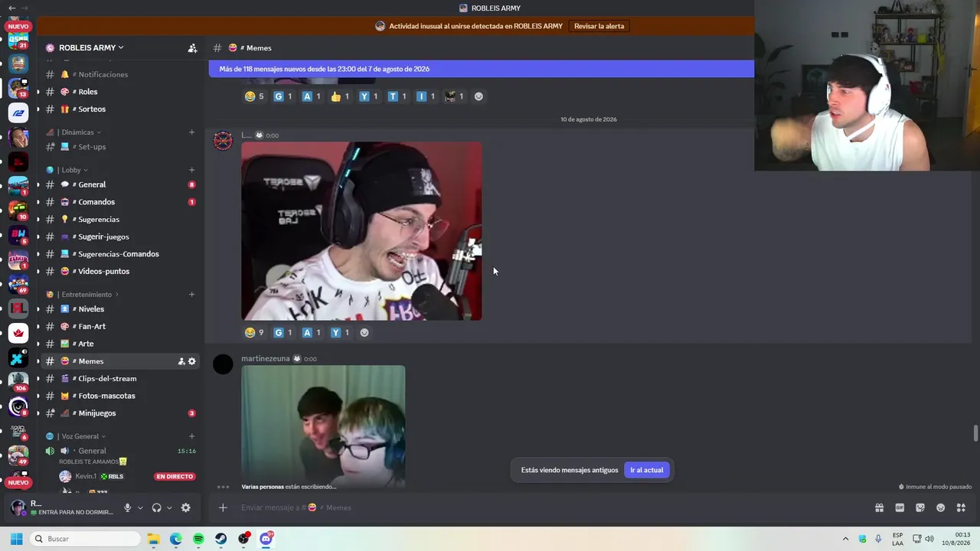This screenshot has width=980, height=551.
Task: Add a channel to the Voz General category
Action: (191, 436)
